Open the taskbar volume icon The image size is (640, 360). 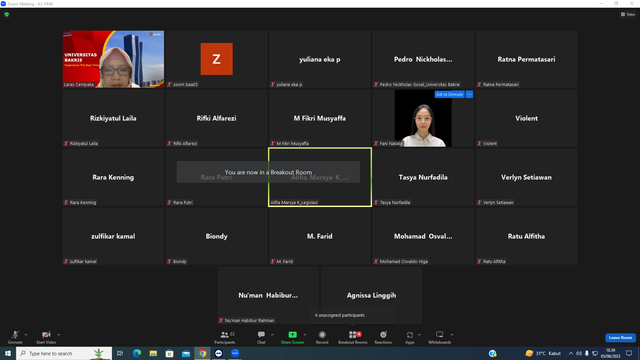579,353
